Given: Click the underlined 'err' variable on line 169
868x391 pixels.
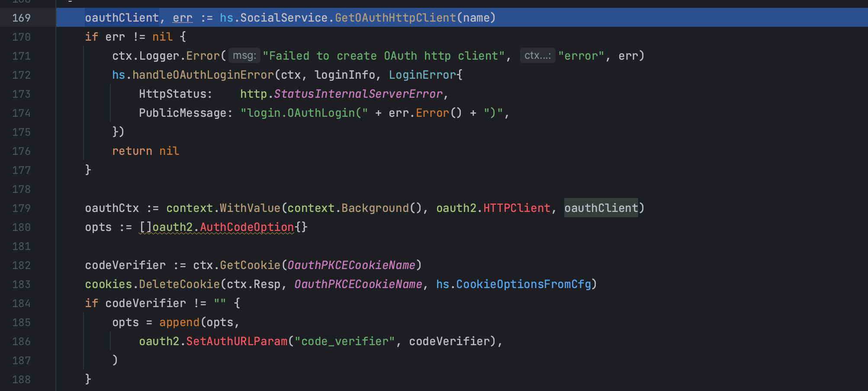Looking at the screenshot, I should [182, 18].
